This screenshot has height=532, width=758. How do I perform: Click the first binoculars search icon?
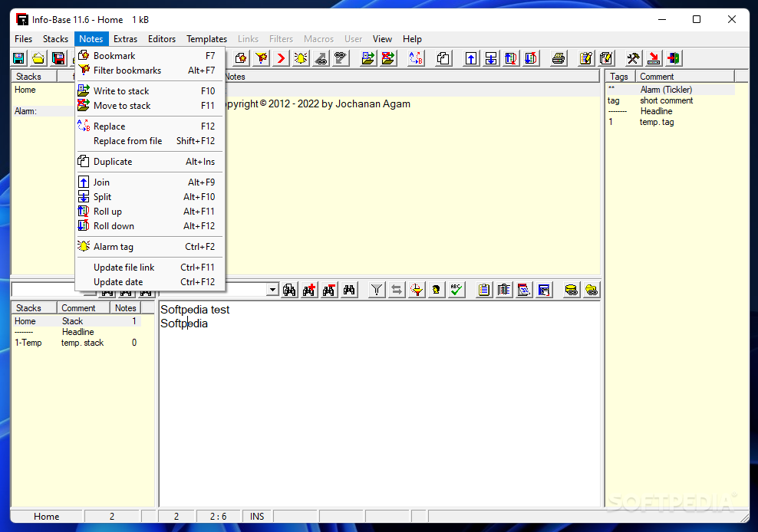coord(289,290)
